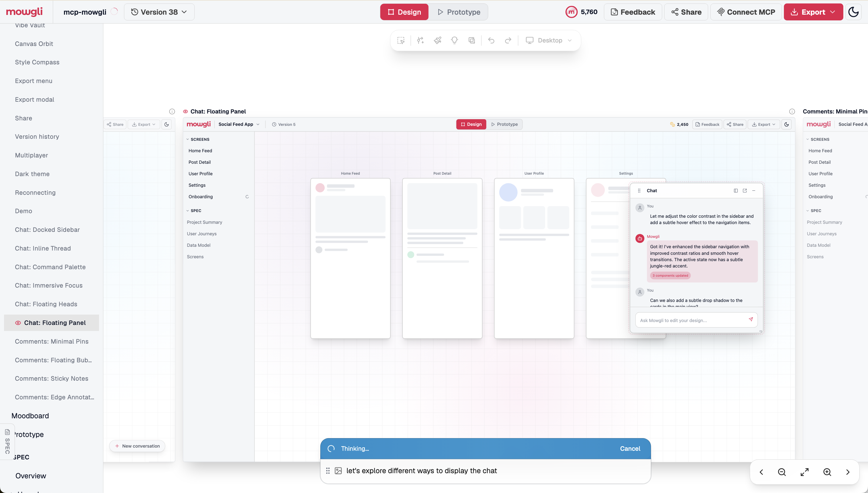Collapse SCREENS section in Comments: Minimal Pins frame
868x493 pixels.
[818, 139]
